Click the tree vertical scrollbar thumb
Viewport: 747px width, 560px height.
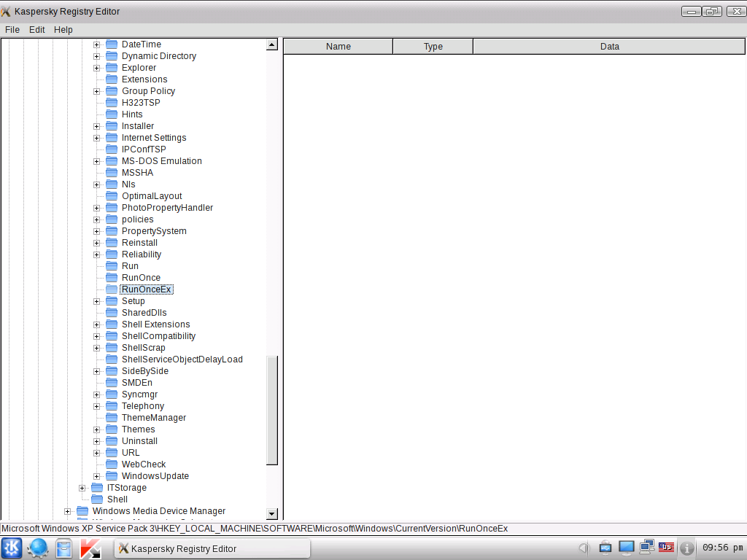point(272,410)
